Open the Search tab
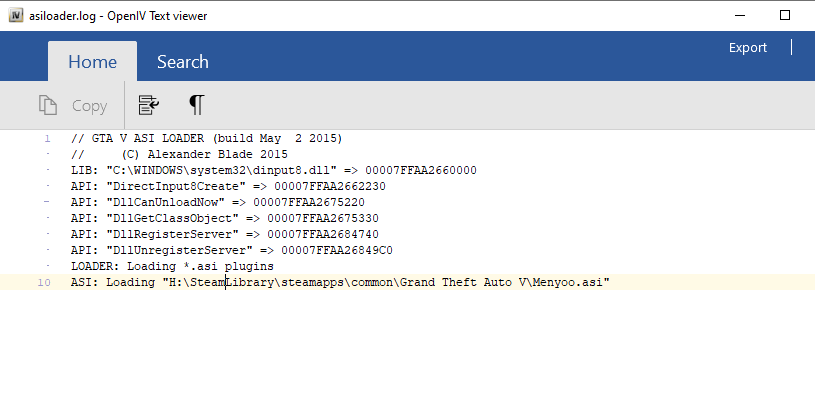815x420 pixels. coord(182,62)
